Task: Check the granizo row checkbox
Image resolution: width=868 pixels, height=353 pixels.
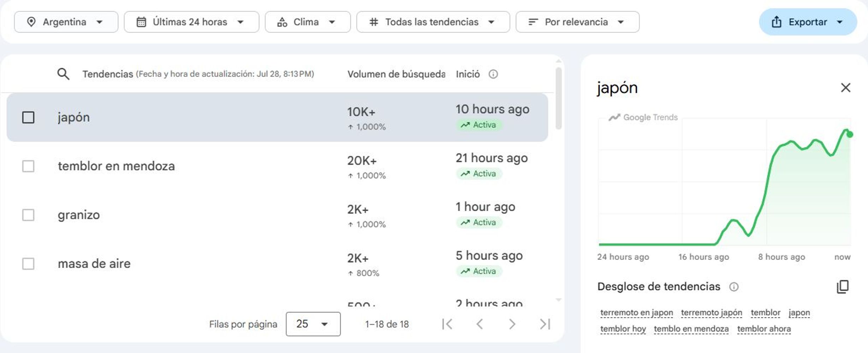Action: 28,215
